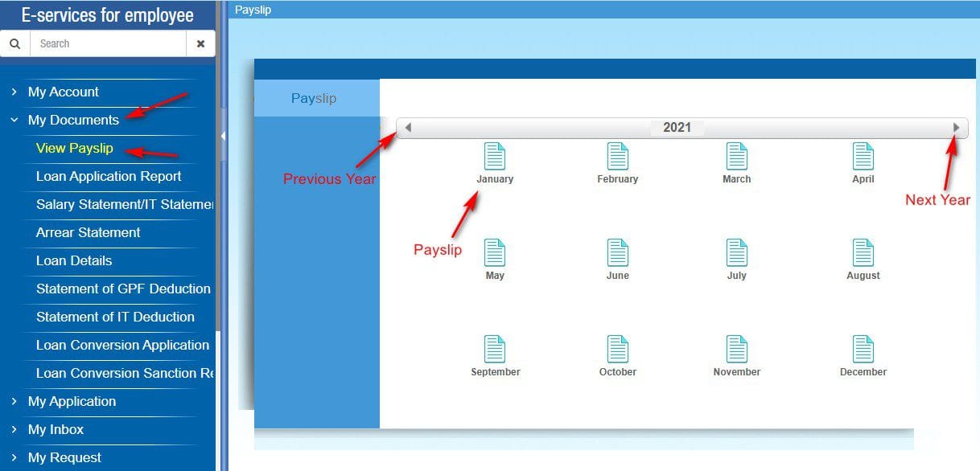Open Loan Application Report
980x471 pixels.
(109, 177)
